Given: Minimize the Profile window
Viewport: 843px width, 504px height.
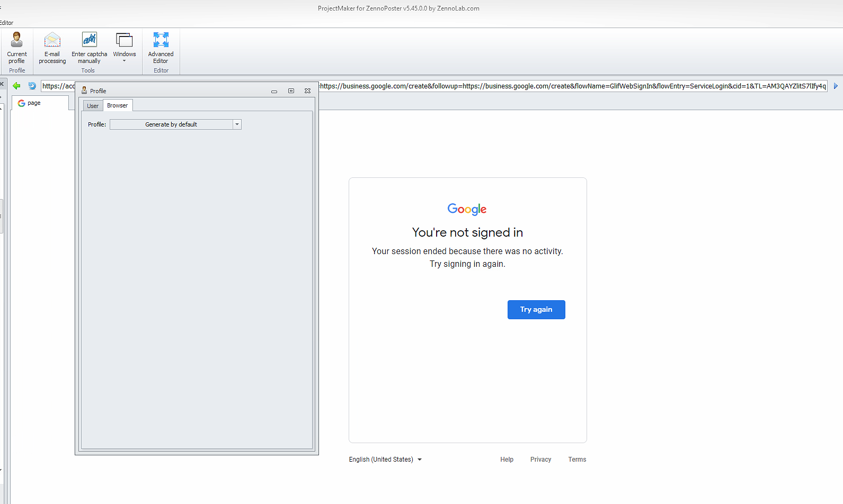Looking at the screenshot, I should coord(274,91).
